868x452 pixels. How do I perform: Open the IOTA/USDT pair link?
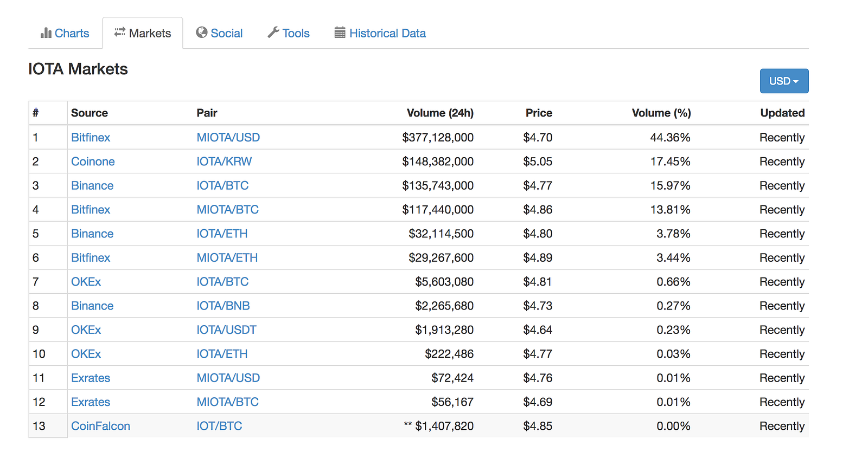coord(227,330)
